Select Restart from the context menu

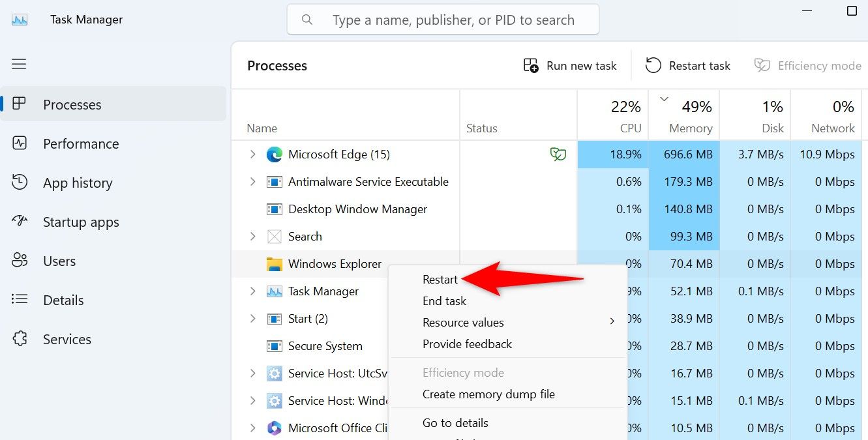pyautogui.click(x=440, y=279)
